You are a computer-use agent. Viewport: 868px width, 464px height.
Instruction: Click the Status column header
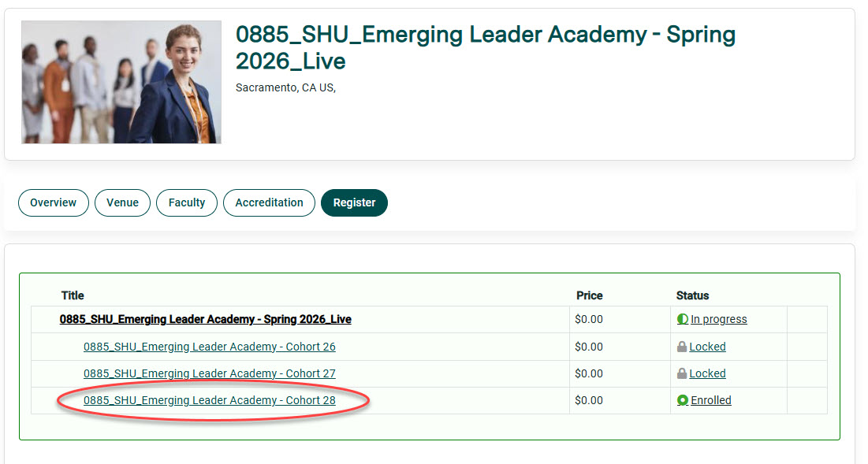point(692,295)
